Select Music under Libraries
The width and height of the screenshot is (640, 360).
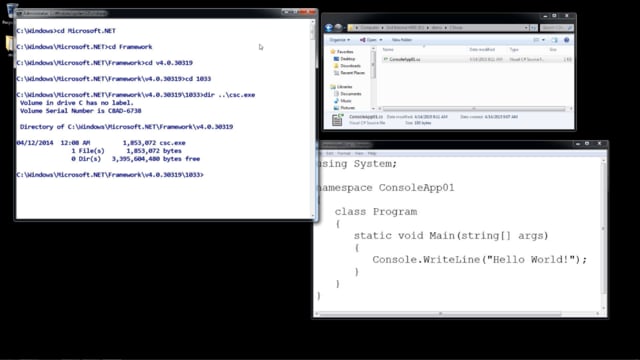click(x=346, y=100)
